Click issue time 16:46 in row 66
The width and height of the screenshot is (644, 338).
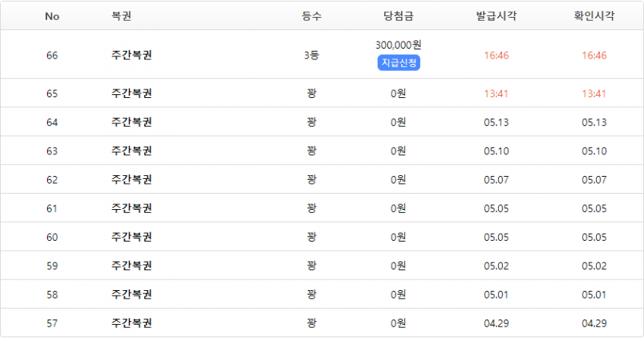coord(496,56)
